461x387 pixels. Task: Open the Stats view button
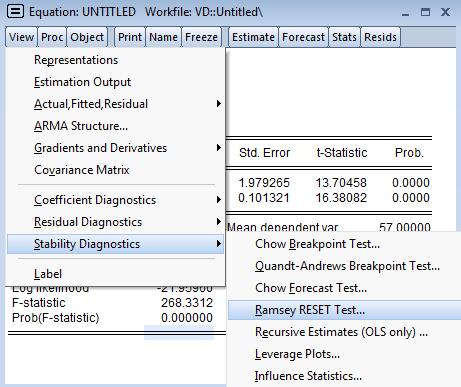point(344,37)
